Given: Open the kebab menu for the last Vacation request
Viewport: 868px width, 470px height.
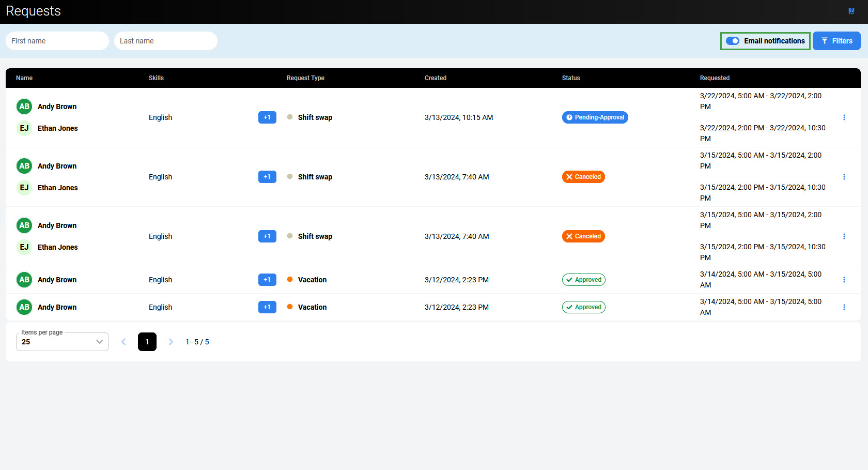Looking at the screenshot, I should pyautogui.click(x=844, y=307).
